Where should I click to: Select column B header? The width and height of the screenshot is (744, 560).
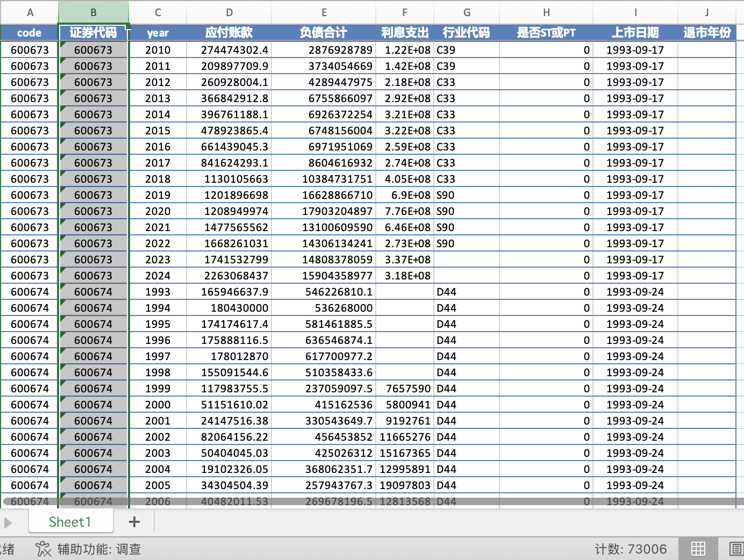coord(94,12)
